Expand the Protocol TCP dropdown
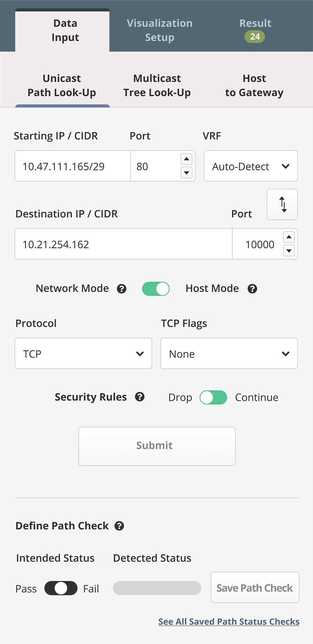This screenshot has height=644, width=313. 83,354
